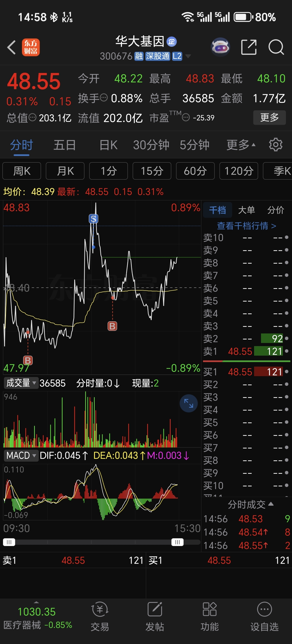
Task: Open MACD indicator dropdown
Action: 21,455
